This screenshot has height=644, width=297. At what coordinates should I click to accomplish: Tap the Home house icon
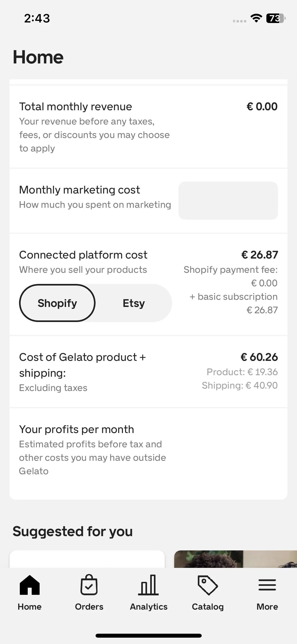(x=30, y=585)
